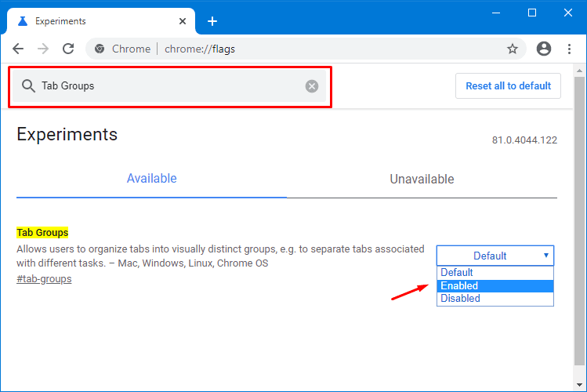
Task: Click inside the search flags field
Action: click(169, 86)
